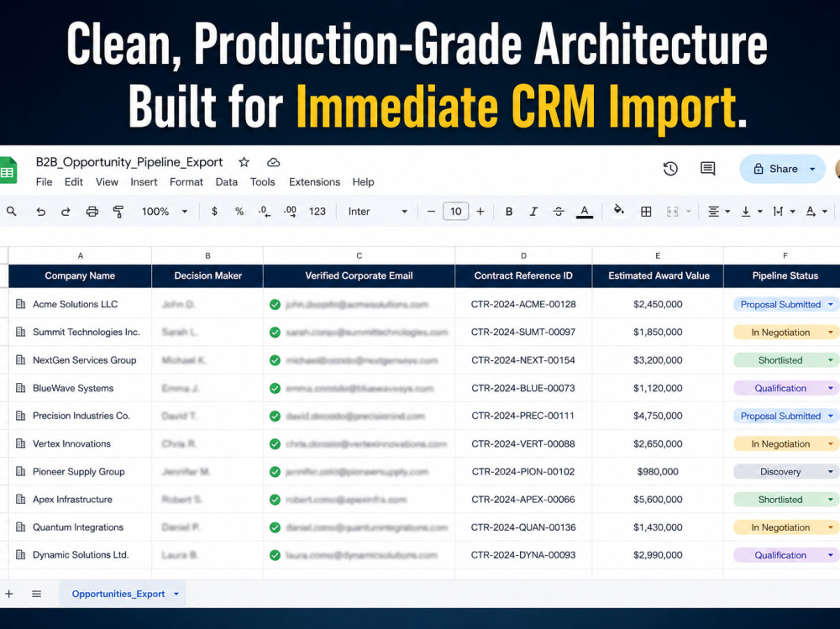Add a new sheet with plus
Image resolution: width=840 pixels, height=629 pixels.
click(x=9, y=594)
